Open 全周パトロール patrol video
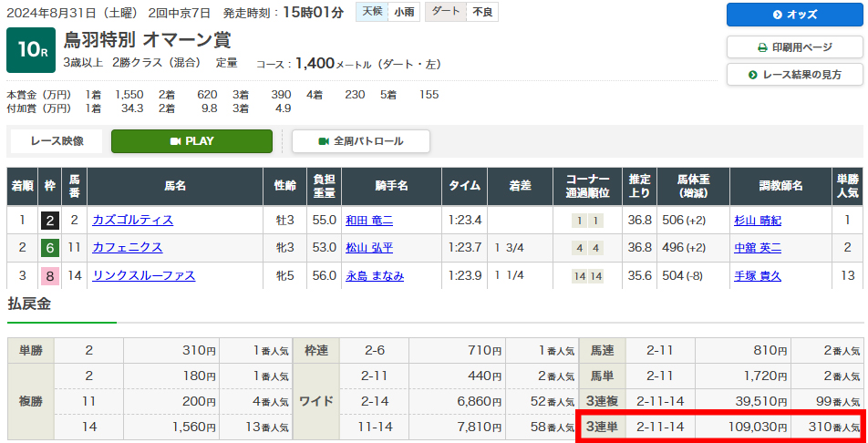The height and width of the screenshot is (443, 868). [361, 141]
